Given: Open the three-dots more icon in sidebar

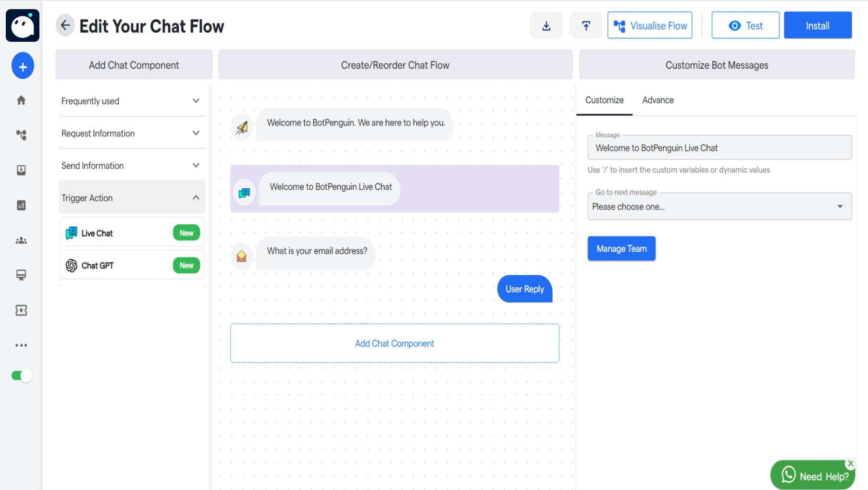Looking at the screenshot, I should coord(21,345).
